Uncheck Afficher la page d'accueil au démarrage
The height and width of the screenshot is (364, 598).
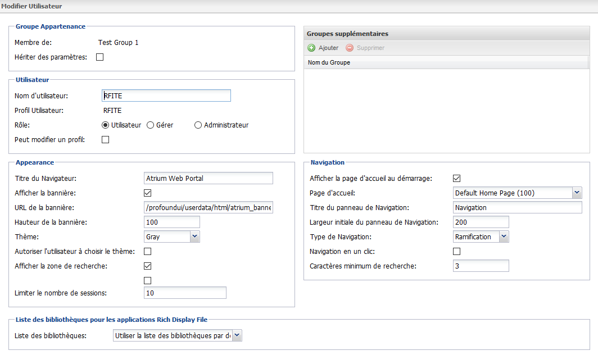click(456, 179)
